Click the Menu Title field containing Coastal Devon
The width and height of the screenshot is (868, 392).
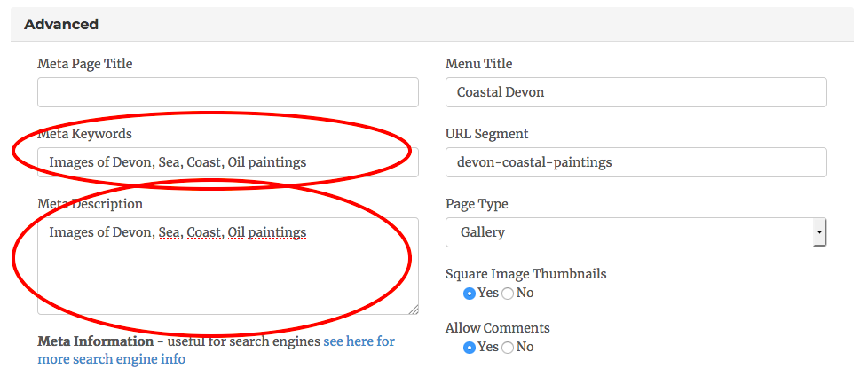(635, 92)
